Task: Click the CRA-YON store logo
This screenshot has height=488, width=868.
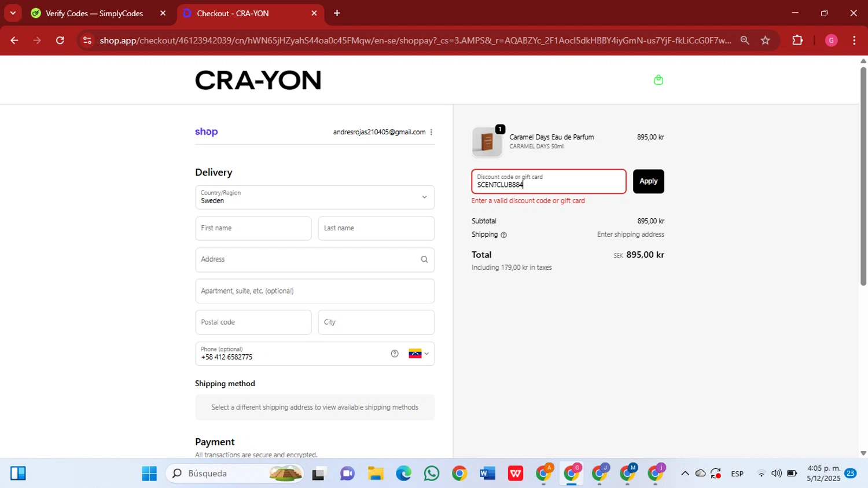Action: 258,80
